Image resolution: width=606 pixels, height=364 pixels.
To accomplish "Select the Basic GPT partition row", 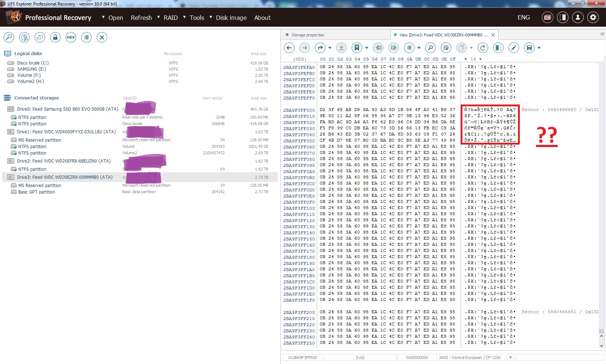I will [140, 192].
